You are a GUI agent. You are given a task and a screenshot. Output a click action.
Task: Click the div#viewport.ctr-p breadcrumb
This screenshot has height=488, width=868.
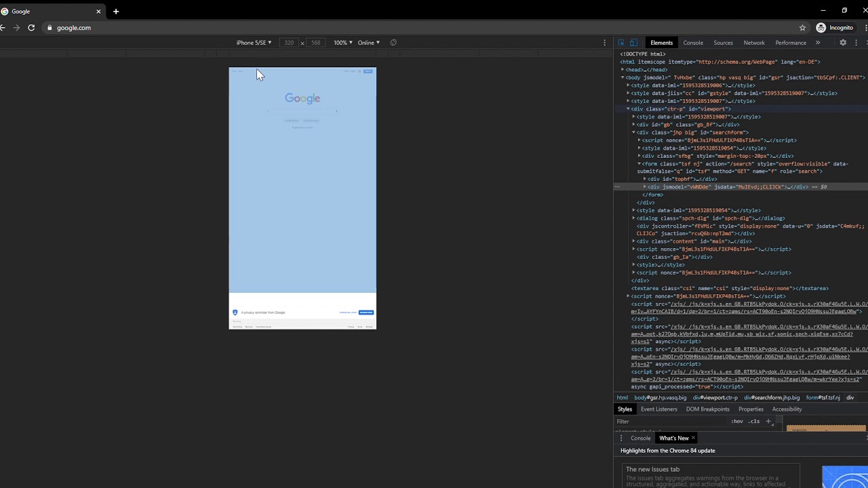(x=715, y=398)
